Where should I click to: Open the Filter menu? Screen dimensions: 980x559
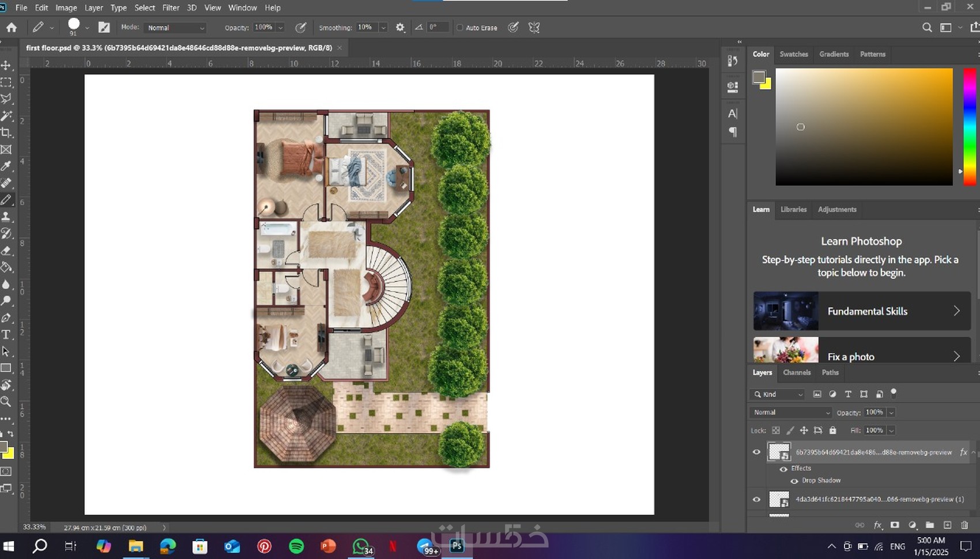171,7
